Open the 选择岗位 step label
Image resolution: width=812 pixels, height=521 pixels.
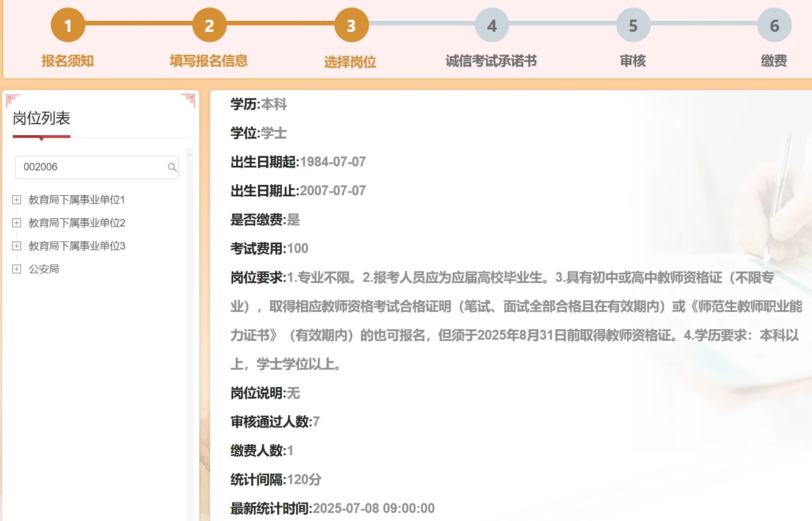(x=351, y=62)
